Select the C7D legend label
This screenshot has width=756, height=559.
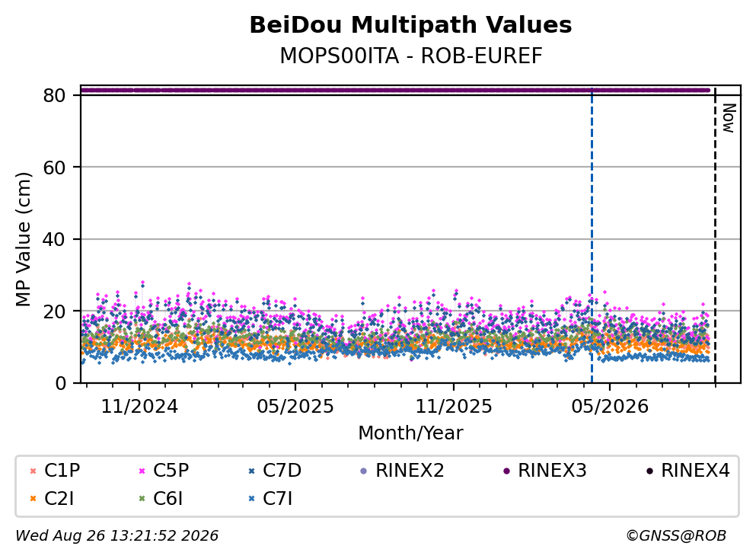click(282, 470)
